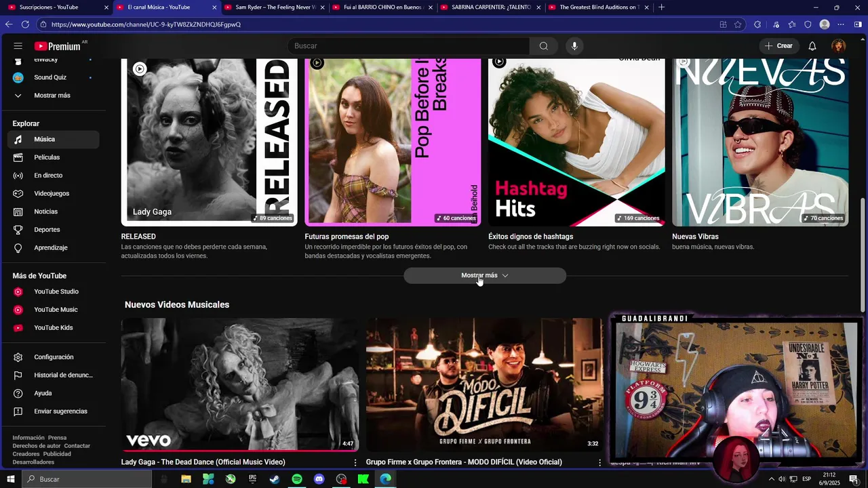Switch to SABRINA CARPENTER tab
Viewport: 868px width, 488px height.
coord(489,7)
